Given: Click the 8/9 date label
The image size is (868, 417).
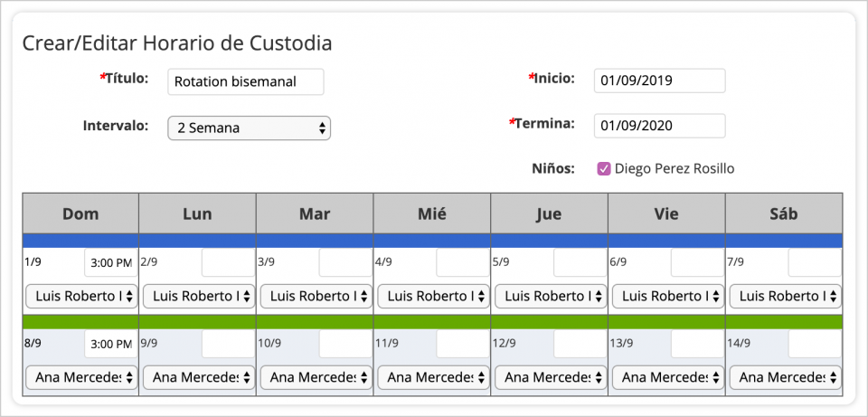Looking at the screenshot, I should [x=33, y=342].
